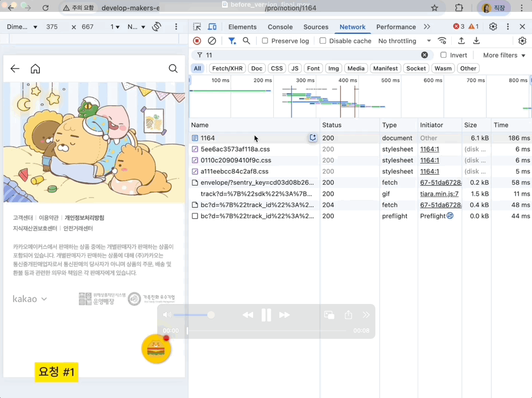
Task: Stop recording network log
Action: point(197,41)
